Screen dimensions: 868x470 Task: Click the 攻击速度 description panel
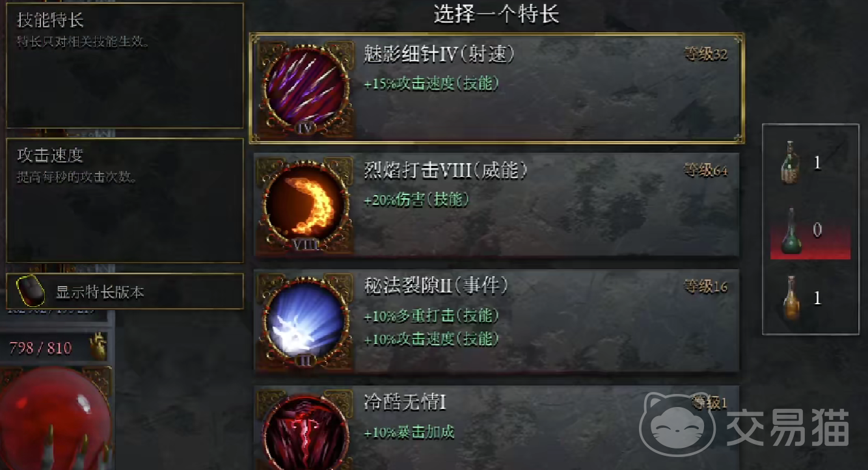click(125, 200)
